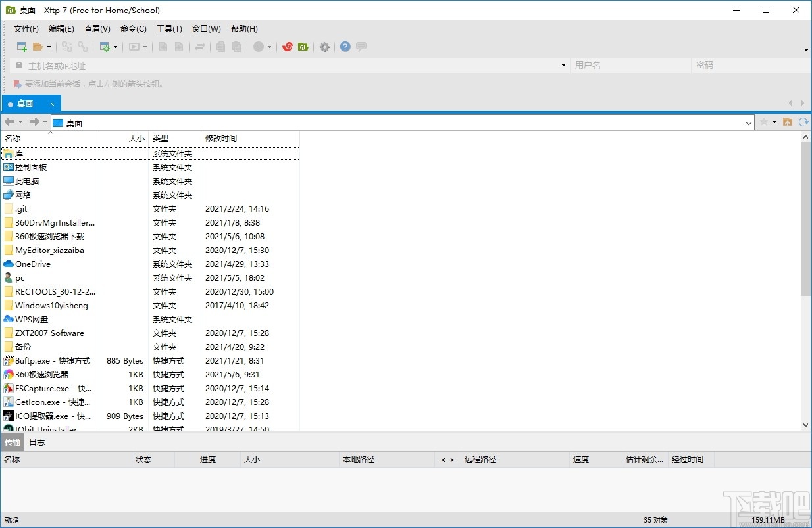Launch Xshell via the red toolbar icon
This screenshot has height=528, width=812.
pyautogui.click(x=288, y=47)
